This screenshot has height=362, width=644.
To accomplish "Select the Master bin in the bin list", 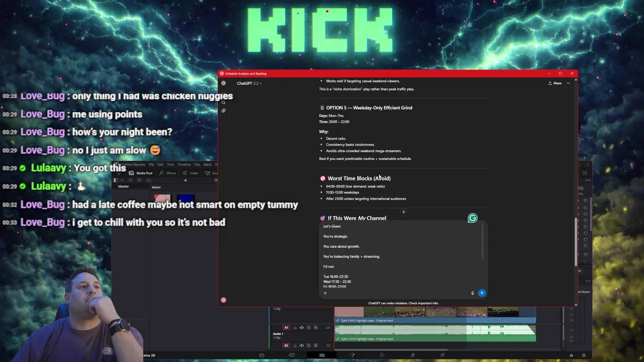I will click(123, 187).
